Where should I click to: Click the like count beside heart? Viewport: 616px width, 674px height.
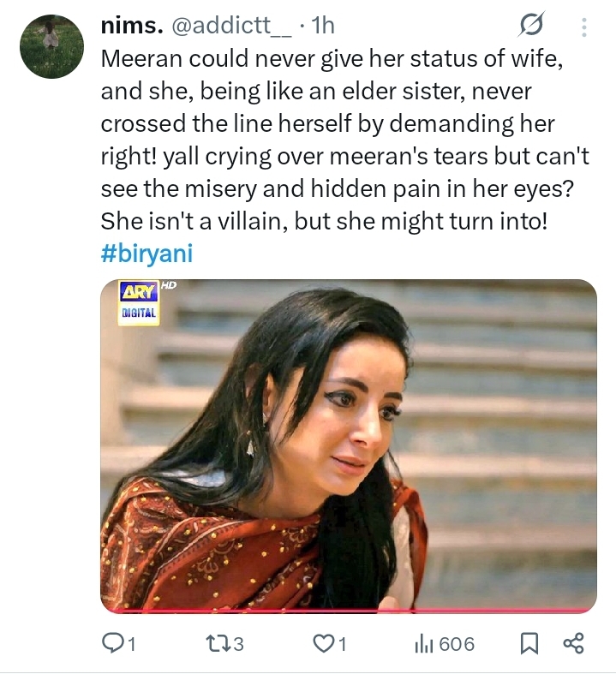tap(344, 643)
